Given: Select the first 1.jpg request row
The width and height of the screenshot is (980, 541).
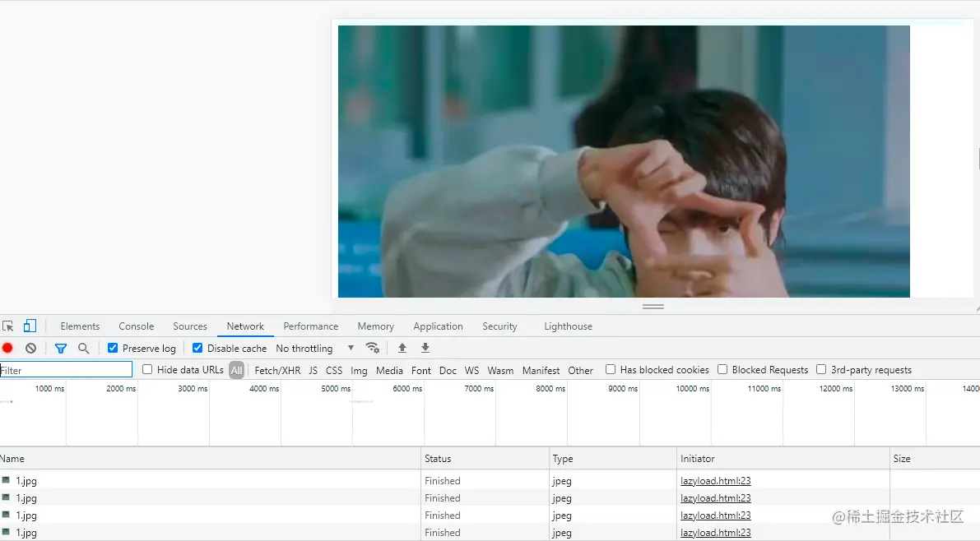Looking at the screenshot, I should [490, 480].
